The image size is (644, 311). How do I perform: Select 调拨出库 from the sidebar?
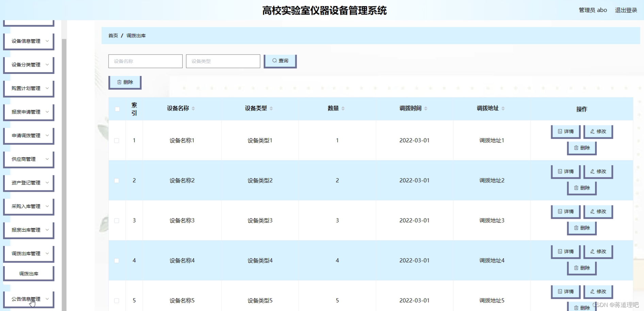pos(29,273)
